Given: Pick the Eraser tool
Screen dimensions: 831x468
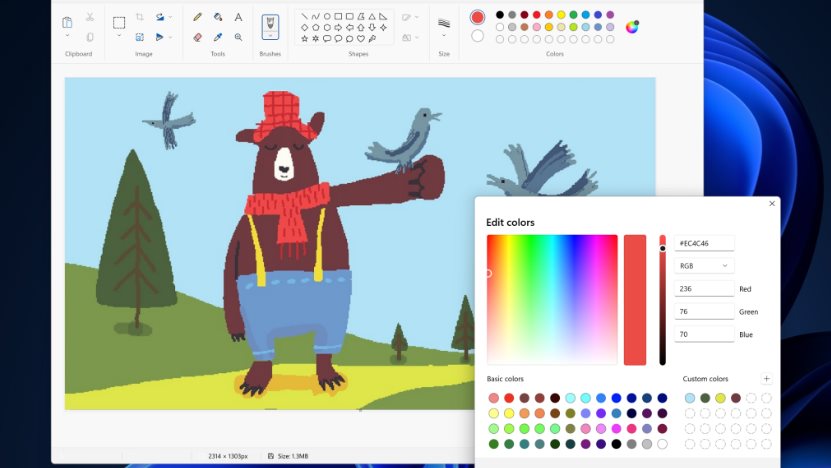Looking at the screenshot, I should point(197,37).
